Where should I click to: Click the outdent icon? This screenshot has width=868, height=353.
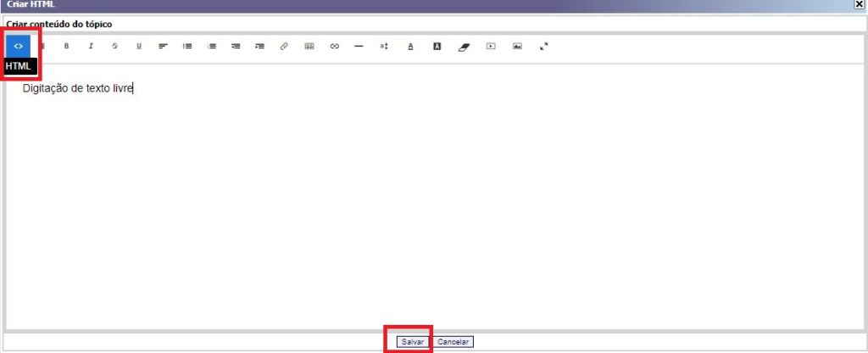(236, 46)
